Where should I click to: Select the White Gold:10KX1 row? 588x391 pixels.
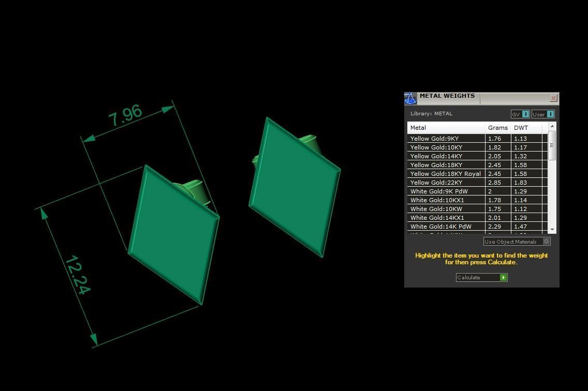[477, 200]
